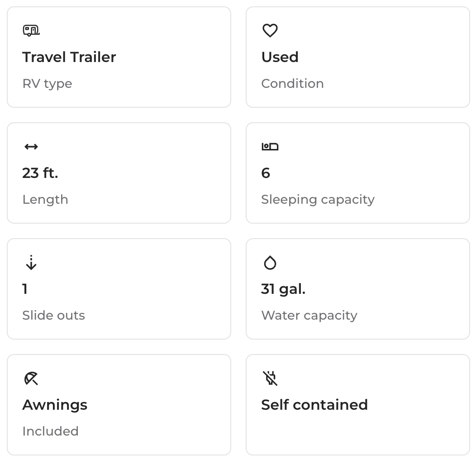Click the "Included" awnings label
476x460 pixels.
coord(50,431)
